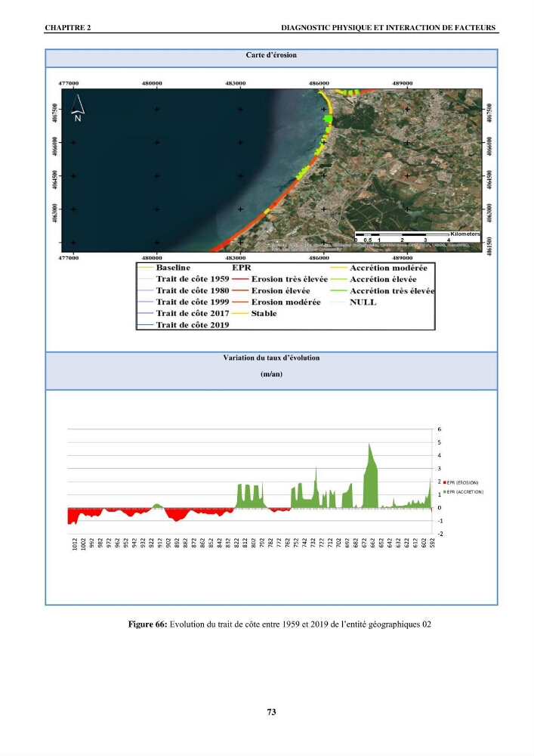Viewport: 534px width, 756px height.
Task: Click the "CHAPITRE 2" header text
Action: (x=68, y=27)
